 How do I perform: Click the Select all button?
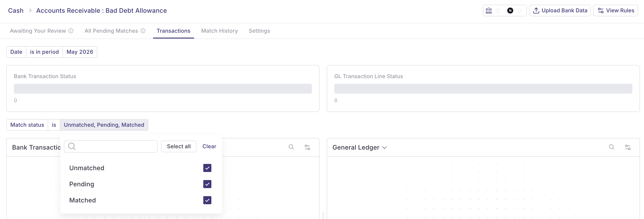click(x=179, y=146)
